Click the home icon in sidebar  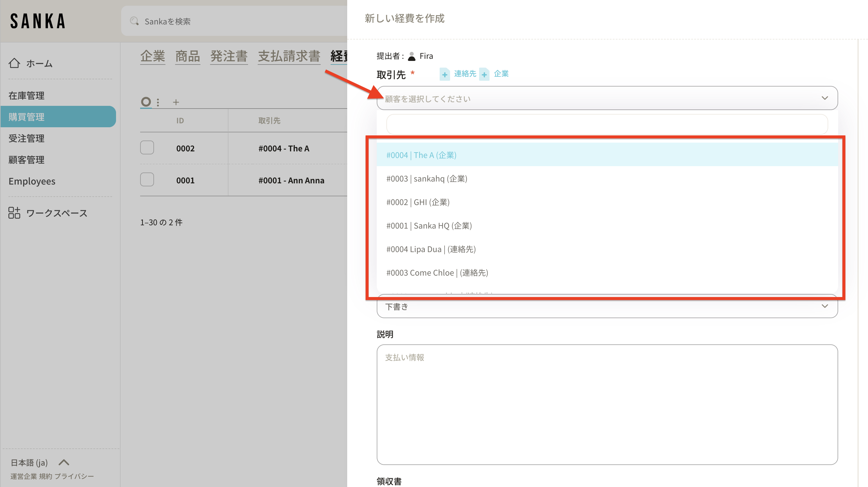14,63
